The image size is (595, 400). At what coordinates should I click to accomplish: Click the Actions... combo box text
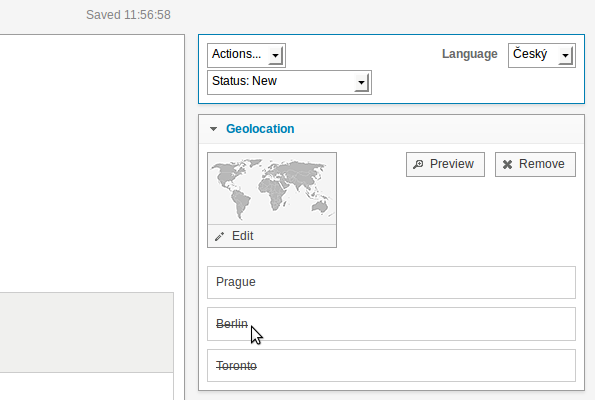[x=236, y=54]
